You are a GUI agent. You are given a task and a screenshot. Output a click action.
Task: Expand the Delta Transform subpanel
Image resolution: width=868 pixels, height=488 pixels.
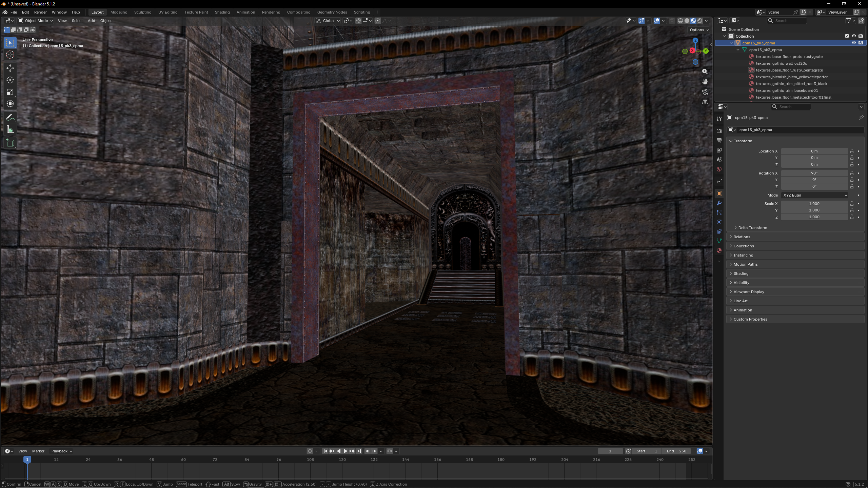[752, 228]
